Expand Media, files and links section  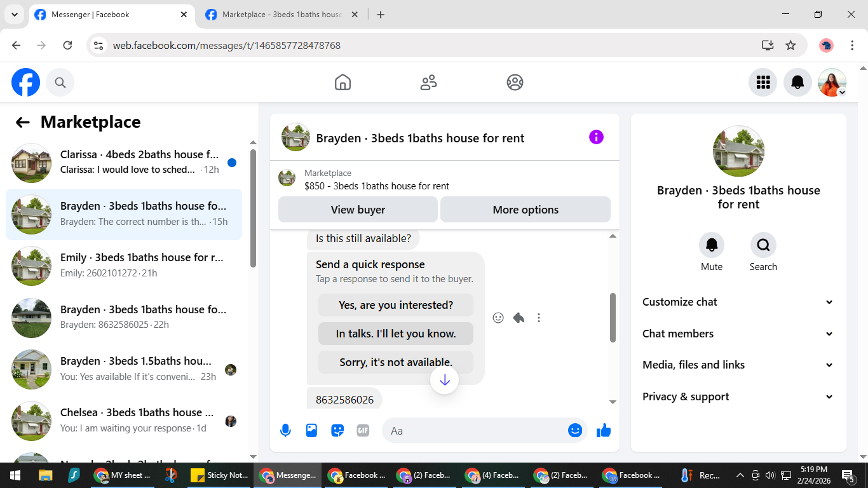738,365
